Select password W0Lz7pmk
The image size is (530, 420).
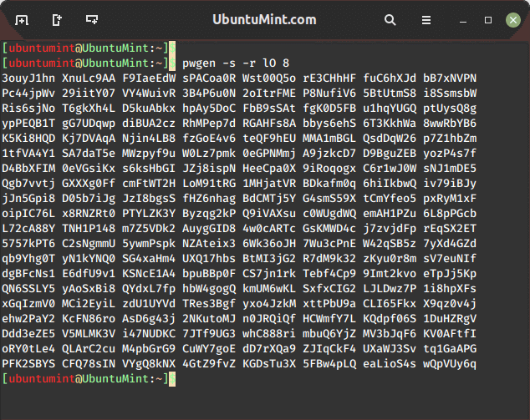pyautogui.click(x=209, y=154)
